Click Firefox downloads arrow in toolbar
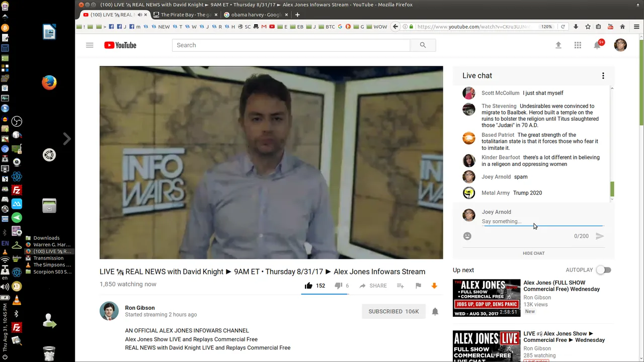The height and width of the screenshot is (362, 644). (576, 27)
